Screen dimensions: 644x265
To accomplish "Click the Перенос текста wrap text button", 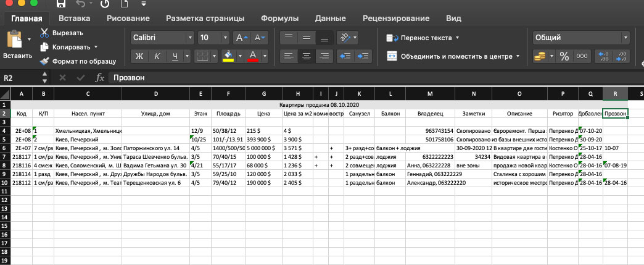I will click(419, 38).
